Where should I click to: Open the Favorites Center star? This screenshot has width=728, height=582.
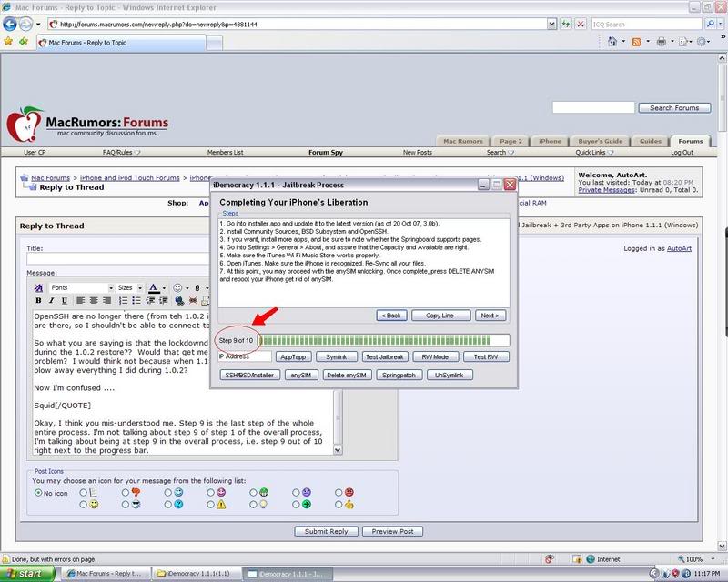pos(8,42)
